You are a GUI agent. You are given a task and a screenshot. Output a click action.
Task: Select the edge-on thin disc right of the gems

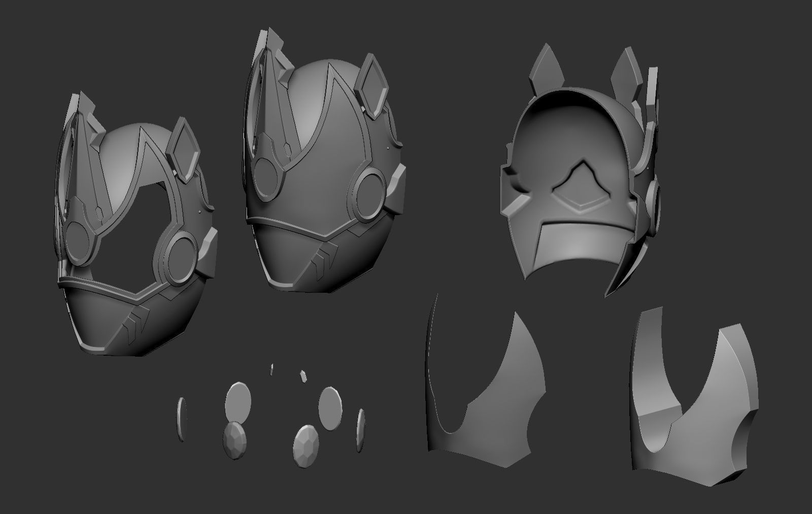(x=361, y=430)
